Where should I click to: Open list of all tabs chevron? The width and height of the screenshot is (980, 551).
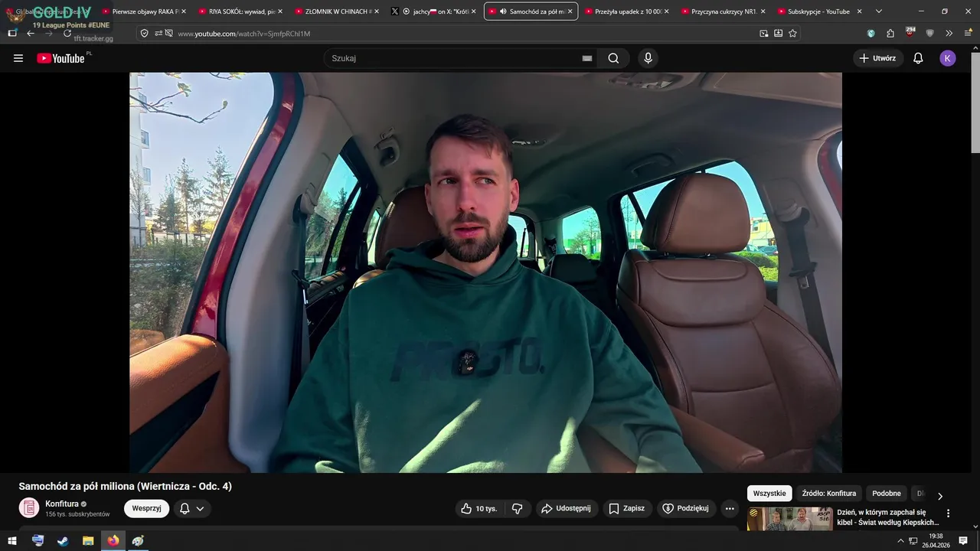point(879,11)
